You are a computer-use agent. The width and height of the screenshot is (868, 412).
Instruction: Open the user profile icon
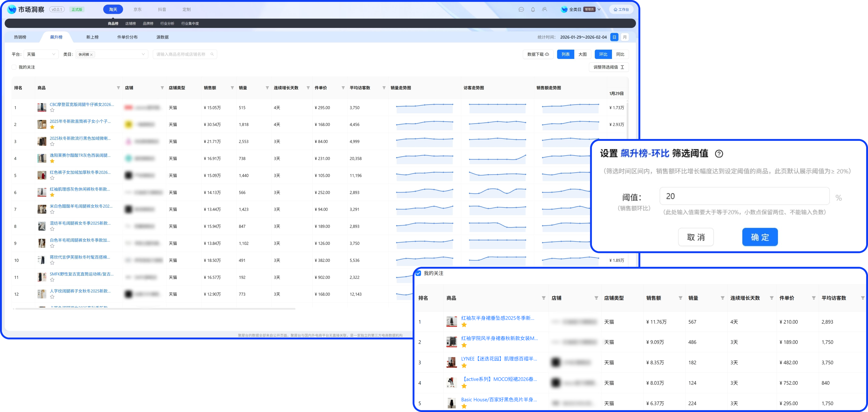coord(544,10)
